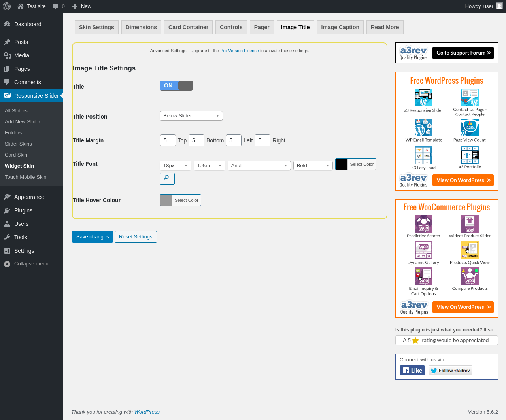This screenshot has height=420, width=506.
Task: Click the WordPress logo in admin bar
Action: click(7, 6)
